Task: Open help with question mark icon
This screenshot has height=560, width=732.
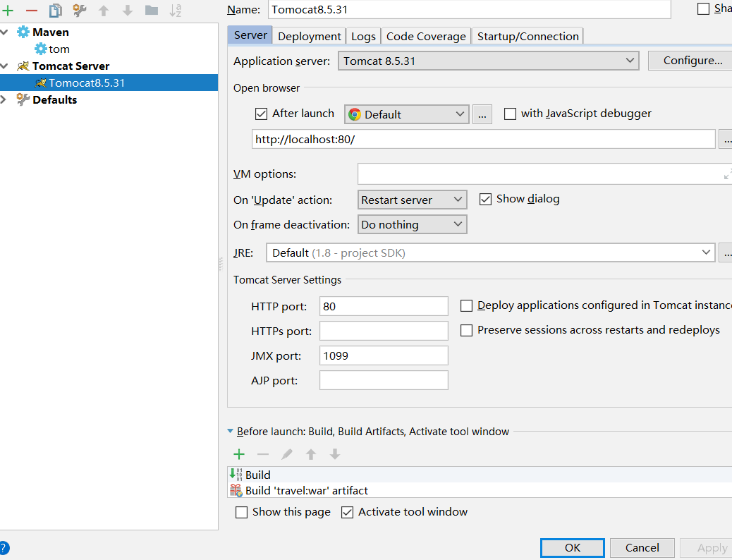Action: pos(4,548)
